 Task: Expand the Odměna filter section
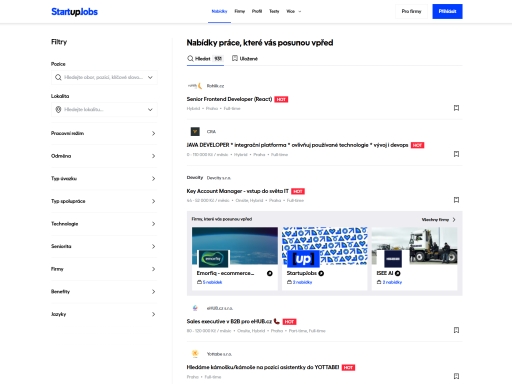(104, 156)
